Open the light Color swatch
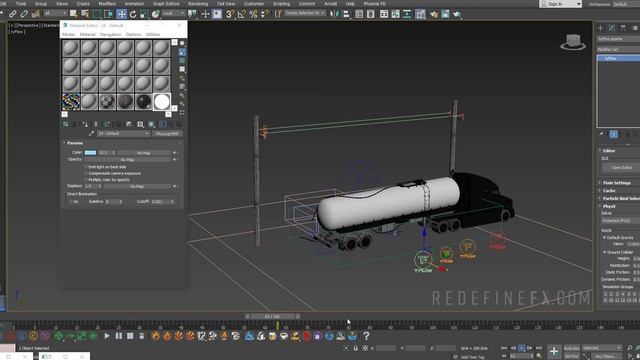The image size is (640, 360). pyautogui.click(x=90, y=153)
